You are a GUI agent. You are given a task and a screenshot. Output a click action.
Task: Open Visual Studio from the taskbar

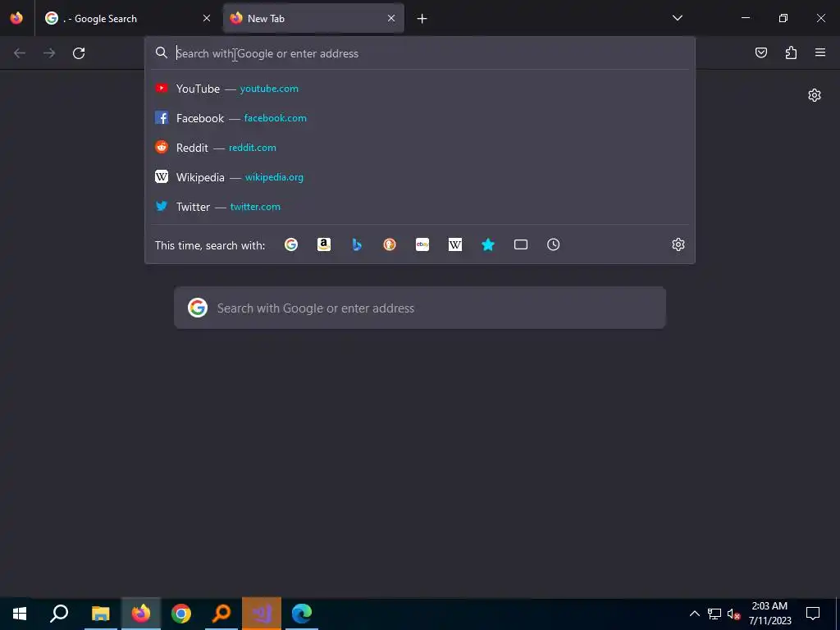pyautogui.click(x=262, y=614)
